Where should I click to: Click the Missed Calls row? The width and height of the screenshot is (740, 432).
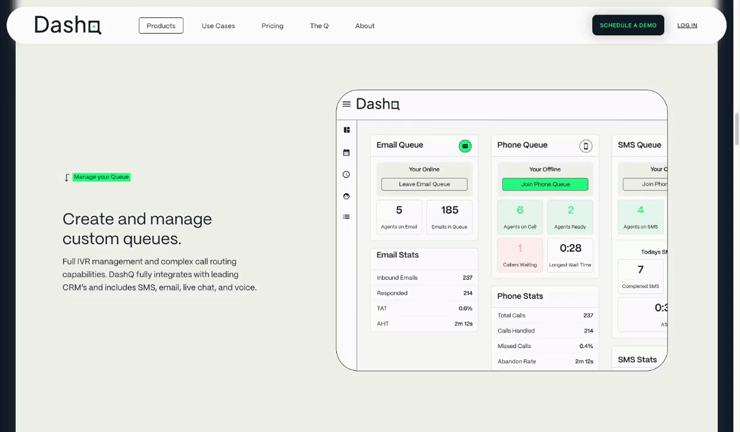coord(545,346)
